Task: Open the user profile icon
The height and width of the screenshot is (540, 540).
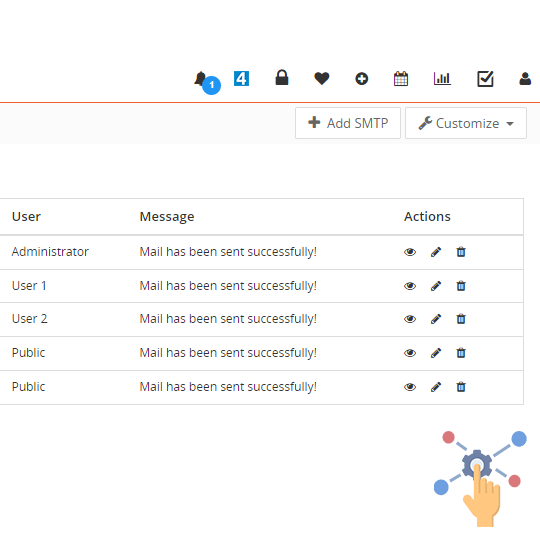Action: (525, 79)
